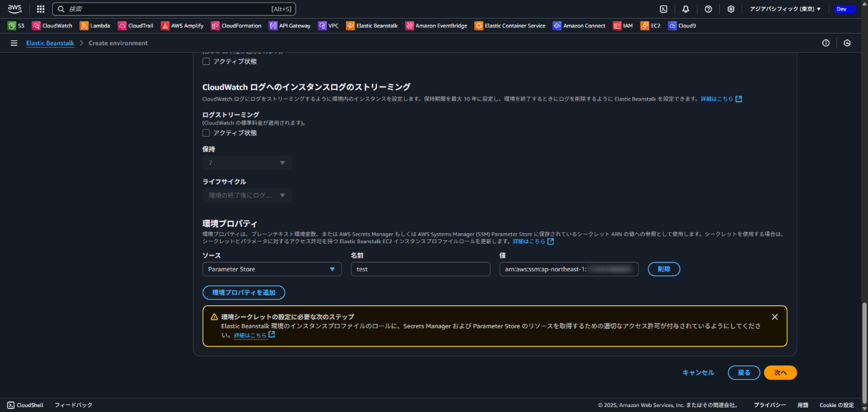Viewport: 868px width, 412px height.
Task: Open プライバシー footer link
Action: pyautogui.click(x=770, y=405)
